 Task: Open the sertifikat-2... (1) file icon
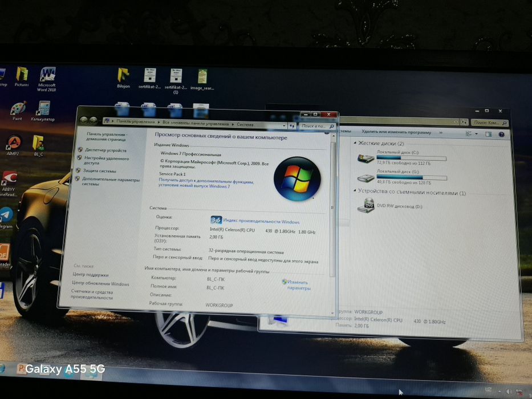pyautogui.click(x=176, y=81)
